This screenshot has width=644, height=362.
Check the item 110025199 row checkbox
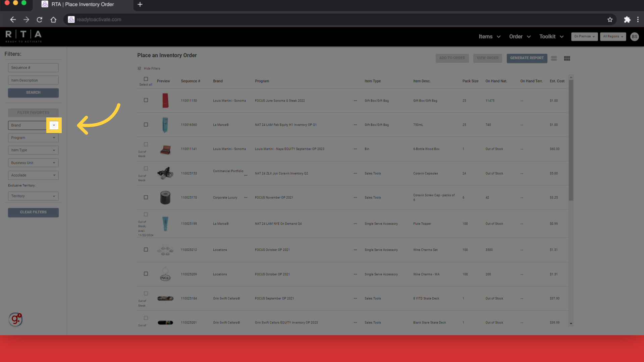(146, 215)
